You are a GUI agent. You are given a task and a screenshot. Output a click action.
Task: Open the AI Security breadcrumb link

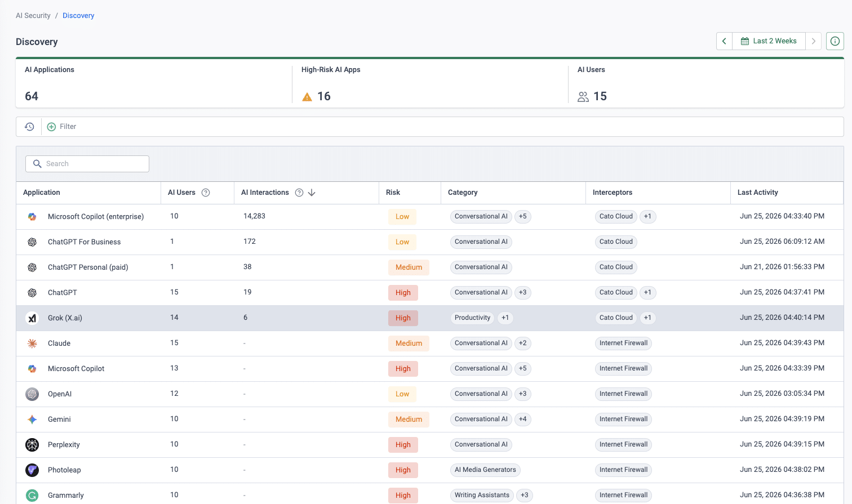pyautogui.click(x=33, y=16)
